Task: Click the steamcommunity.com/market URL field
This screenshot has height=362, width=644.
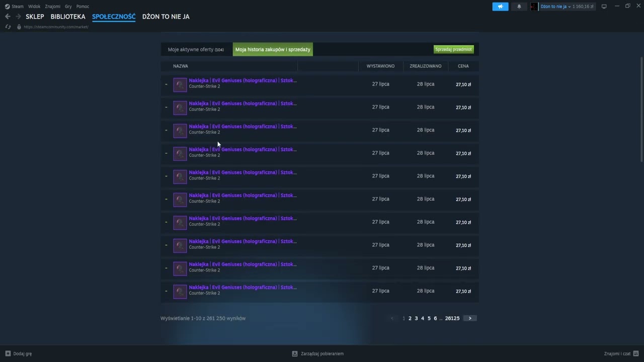Action: pos(56,27)
